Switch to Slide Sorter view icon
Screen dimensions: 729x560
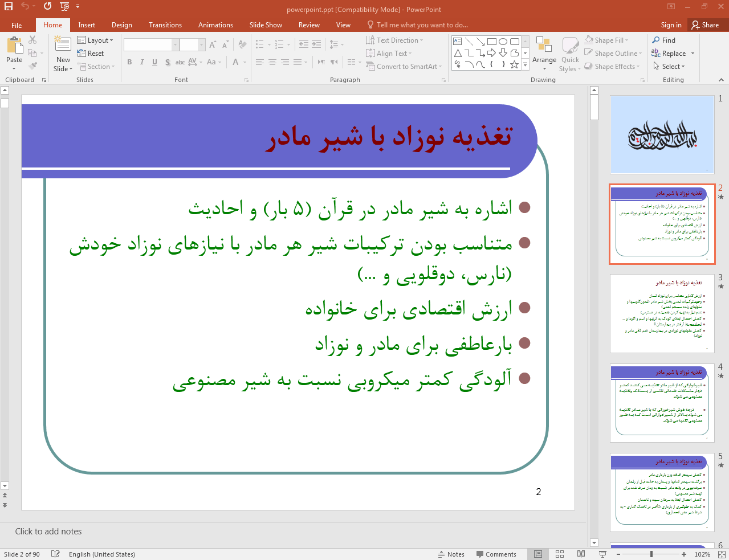[x=560, y=554]
